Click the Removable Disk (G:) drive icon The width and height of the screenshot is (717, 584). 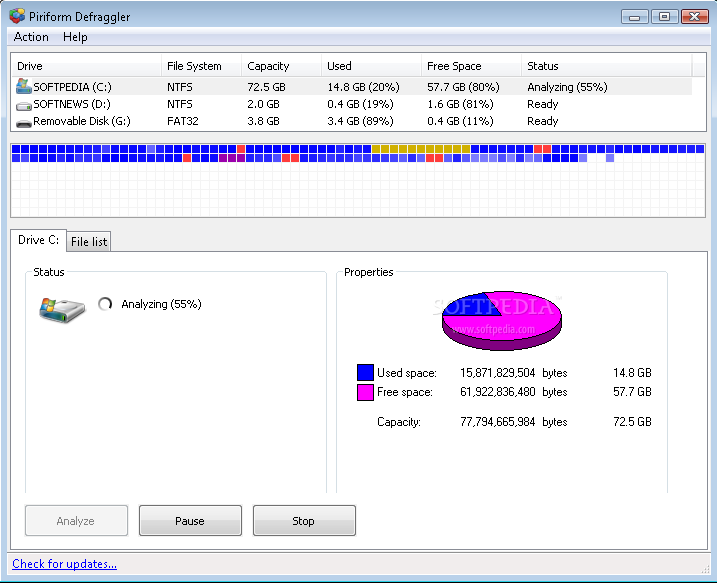click(23, 123)
